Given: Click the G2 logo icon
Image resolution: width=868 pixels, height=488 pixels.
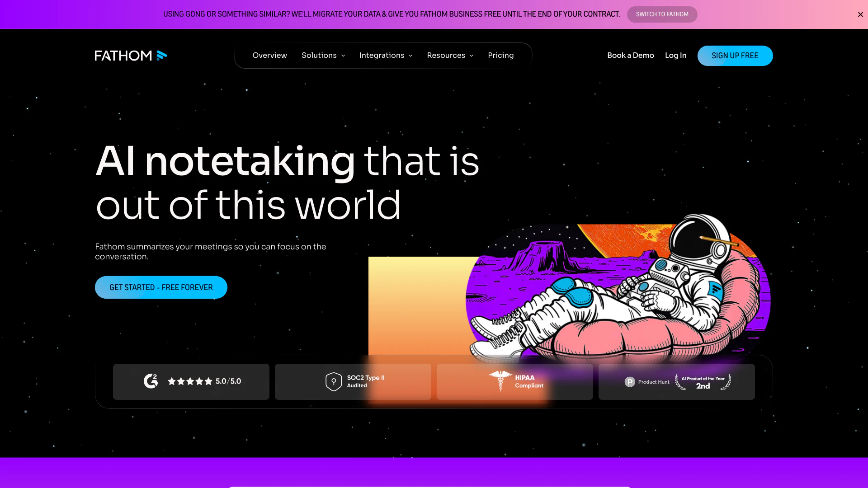Looking at the screenshot, I should tap(151, 381).
